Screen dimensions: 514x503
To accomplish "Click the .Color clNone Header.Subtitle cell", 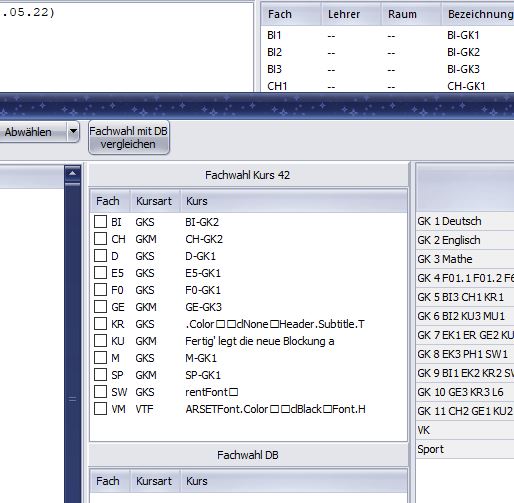I will click(275, 324).
